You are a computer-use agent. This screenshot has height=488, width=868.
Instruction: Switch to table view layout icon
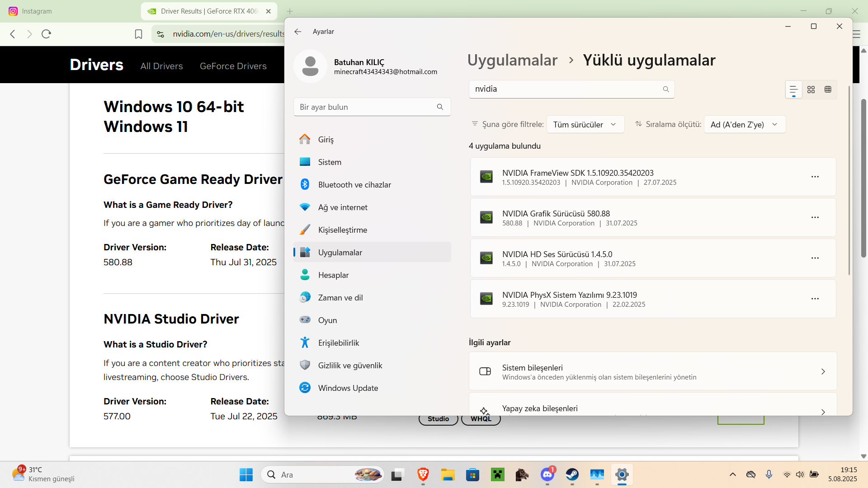pos(828,89)
